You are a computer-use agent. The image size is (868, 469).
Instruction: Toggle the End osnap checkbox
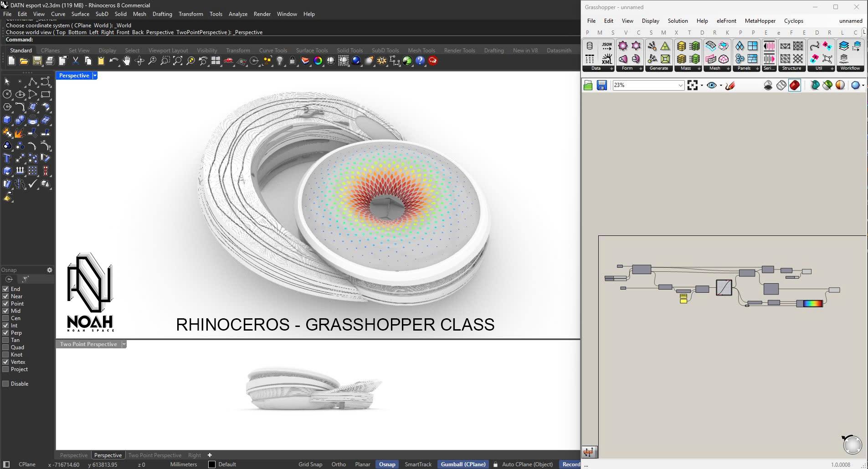(x=6, y=289)
